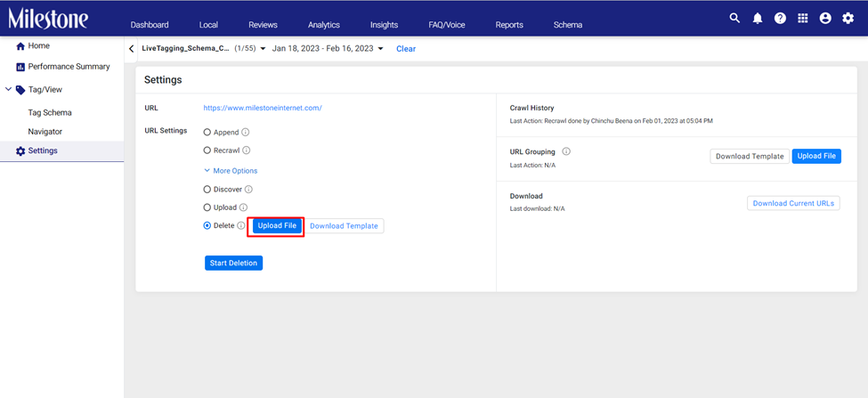The image size is (868, 398).
Task: Show info icon next to Append
Action: [x=245, y=133]
